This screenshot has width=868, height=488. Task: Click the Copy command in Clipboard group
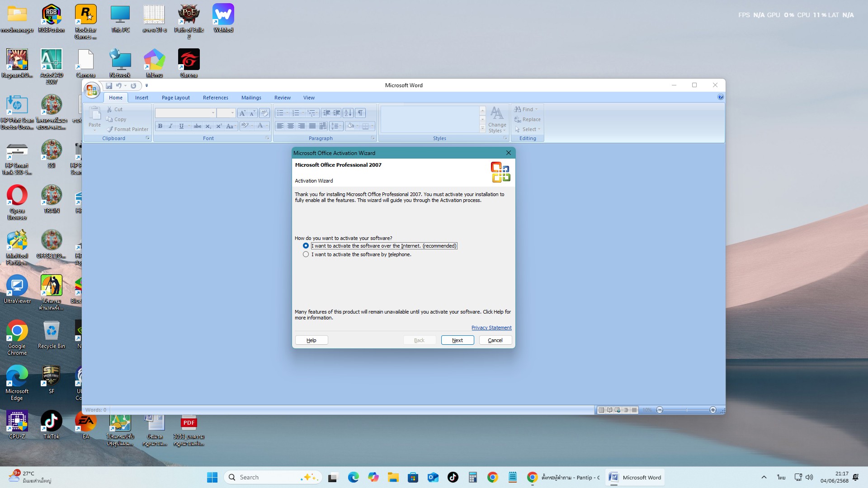coord(116,119)
